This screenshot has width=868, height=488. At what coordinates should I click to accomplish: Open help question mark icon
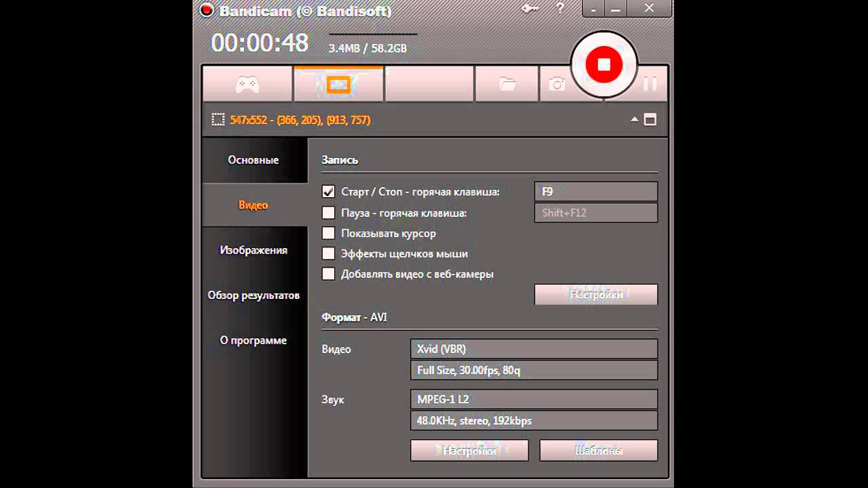click(560, 8)
